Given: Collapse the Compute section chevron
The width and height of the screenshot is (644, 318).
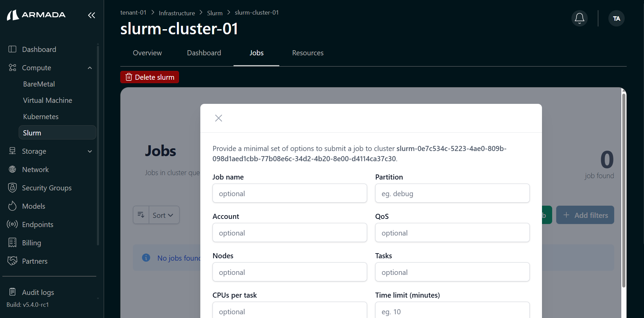Looking at the screenshot, I should coord(90,68).
